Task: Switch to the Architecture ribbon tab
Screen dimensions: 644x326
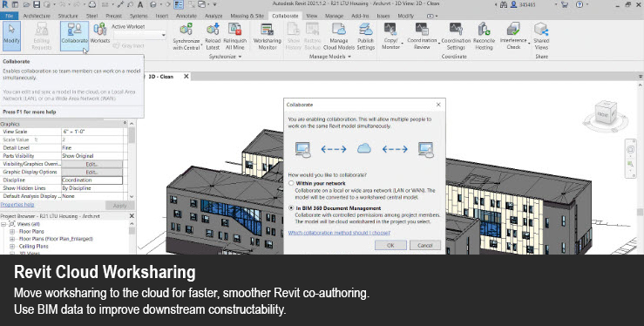Action: point(37,16)
